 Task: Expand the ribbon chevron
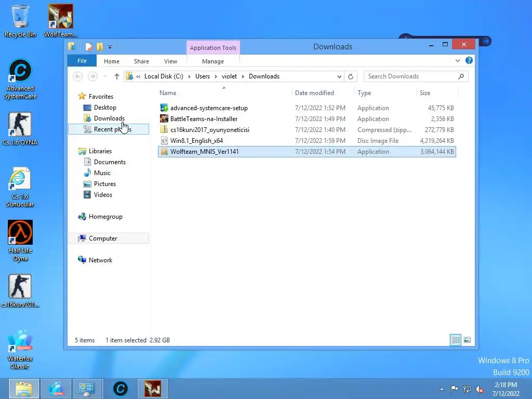pyautogui.click(x=458, y=60)
